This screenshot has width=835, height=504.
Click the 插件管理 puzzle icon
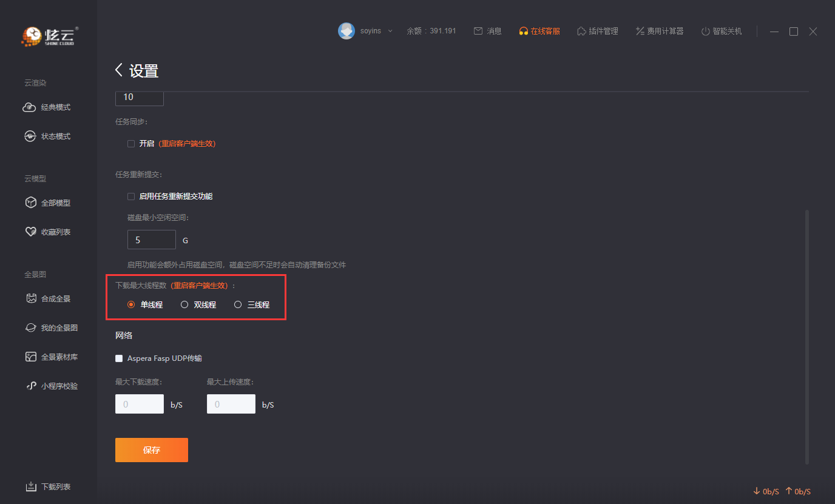581,31
